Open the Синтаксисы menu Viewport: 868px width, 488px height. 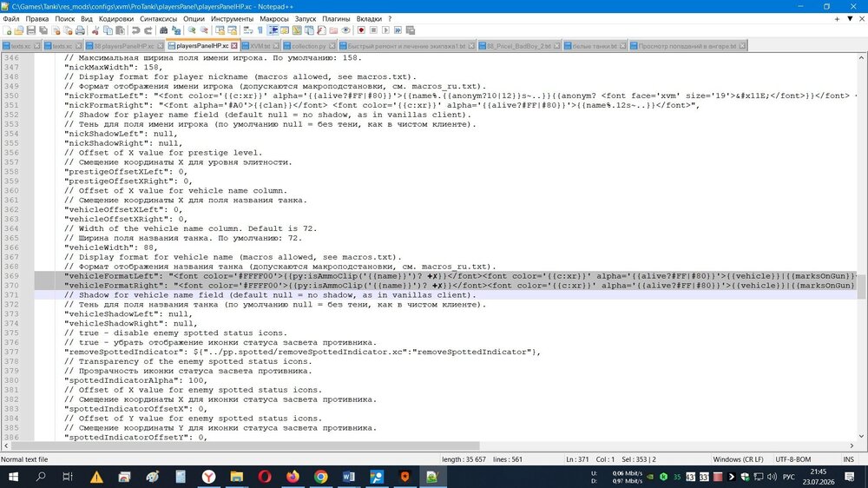(158, 19)
